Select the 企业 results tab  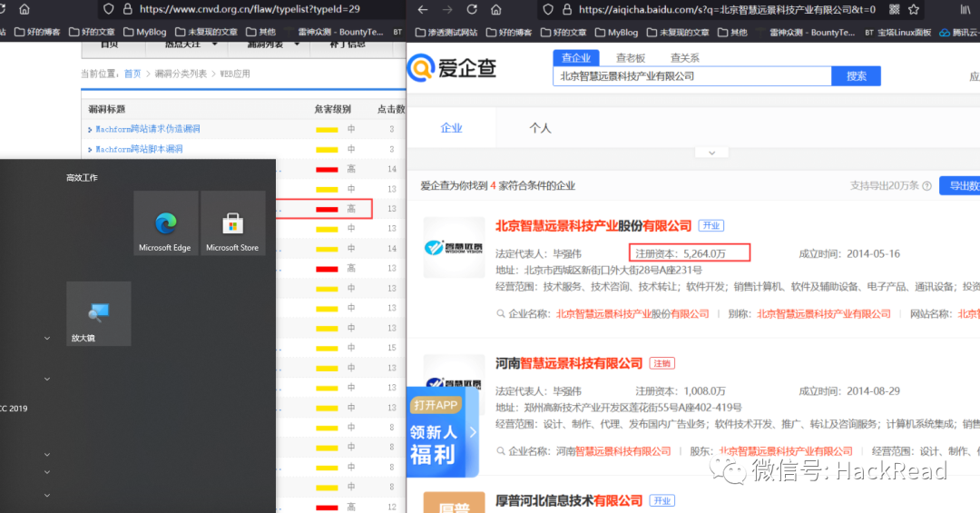coord(451,128)
